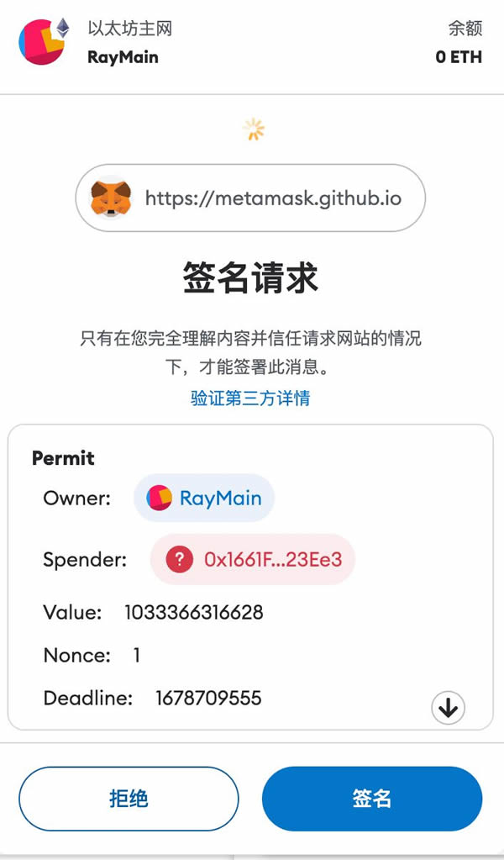Open the 验证第三方详情 link
The image size is (504, 860).
click(x=250, y=398)
